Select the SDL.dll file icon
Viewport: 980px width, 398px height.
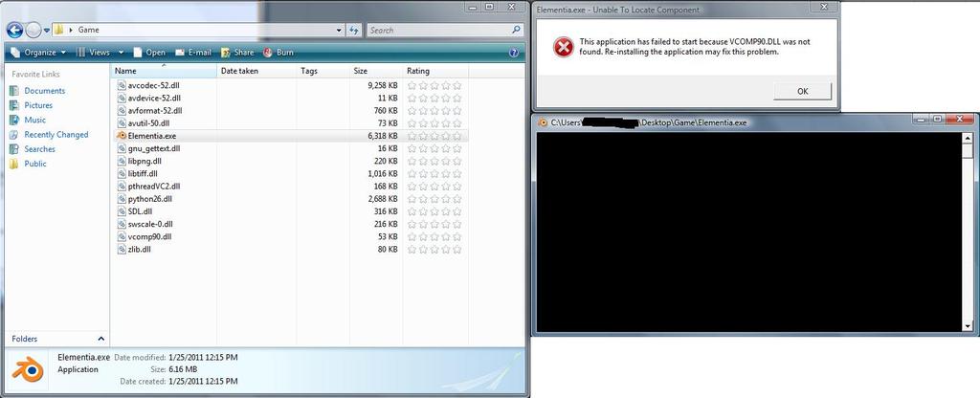pyautogui.click(x=122, y=211)
